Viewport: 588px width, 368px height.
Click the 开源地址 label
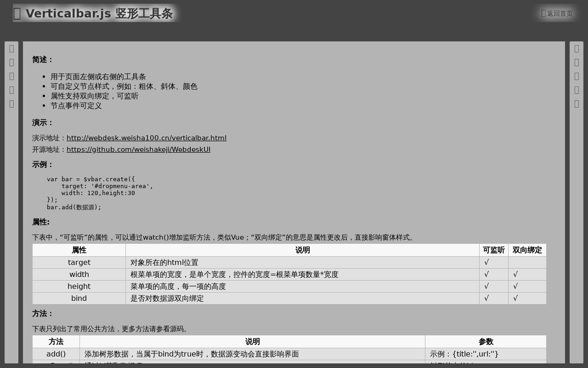(49, 149)
